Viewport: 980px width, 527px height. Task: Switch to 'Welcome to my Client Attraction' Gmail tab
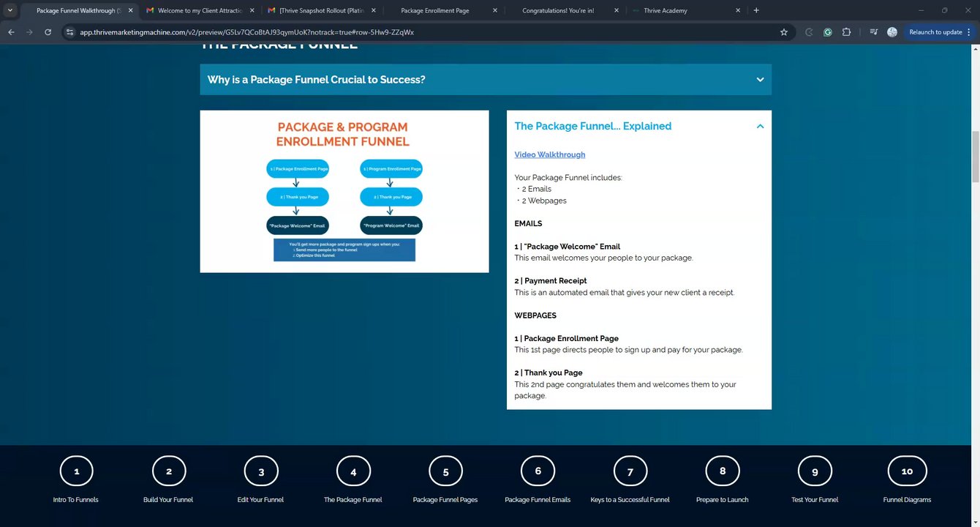tap(200, 10)
